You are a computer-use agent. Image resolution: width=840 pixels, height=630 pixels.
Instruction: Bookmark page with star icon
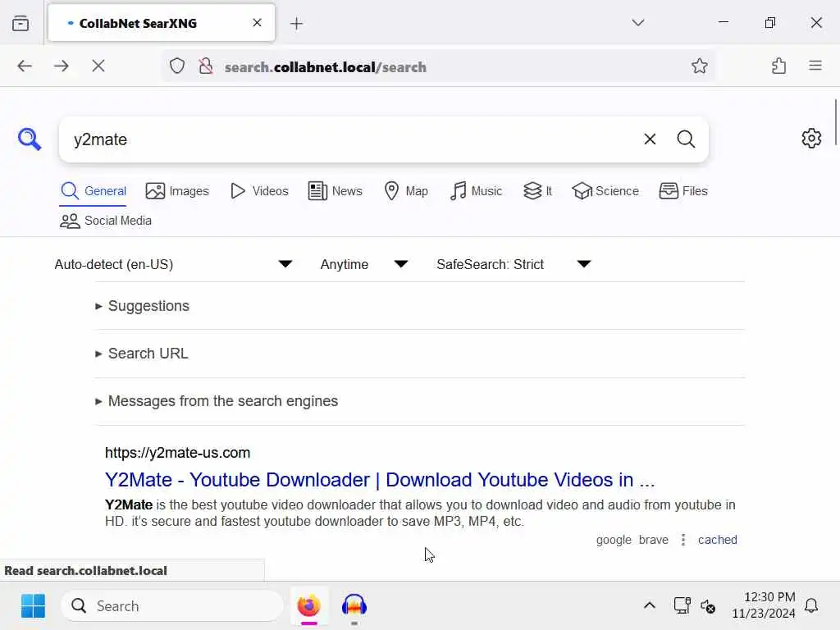(699, 66)
